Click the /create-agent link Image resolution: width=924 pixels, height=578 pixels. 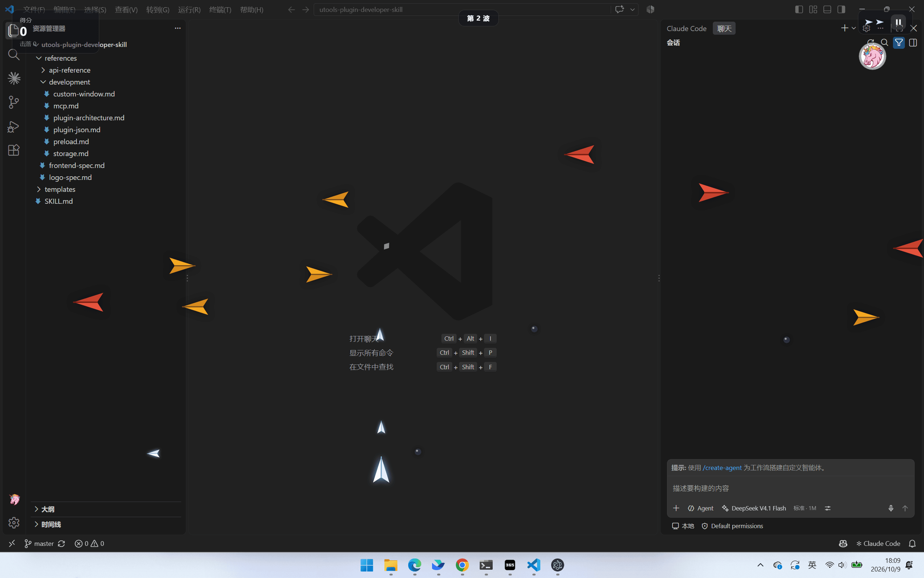click(x=722, y=467)
